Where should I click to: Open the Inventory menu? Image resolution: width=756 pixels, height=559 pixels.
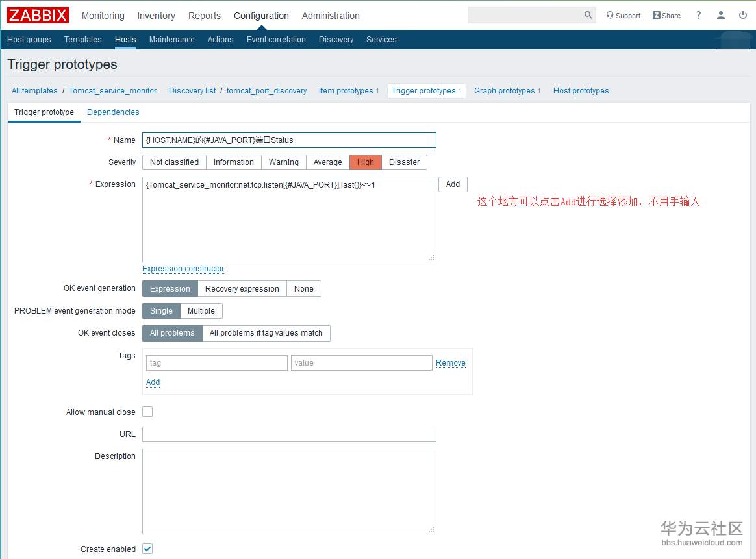tap(157, 16)
